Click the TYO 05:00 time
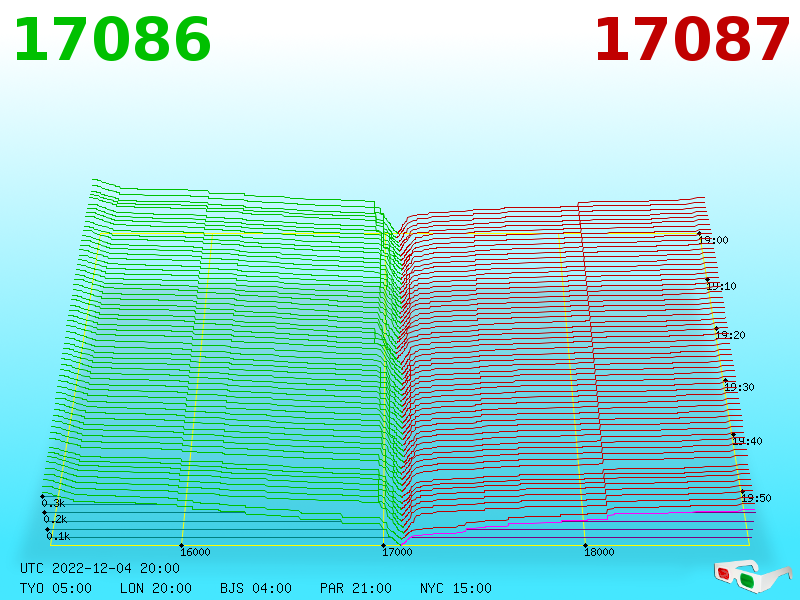The image size is (800, 600). click(56, 588)
